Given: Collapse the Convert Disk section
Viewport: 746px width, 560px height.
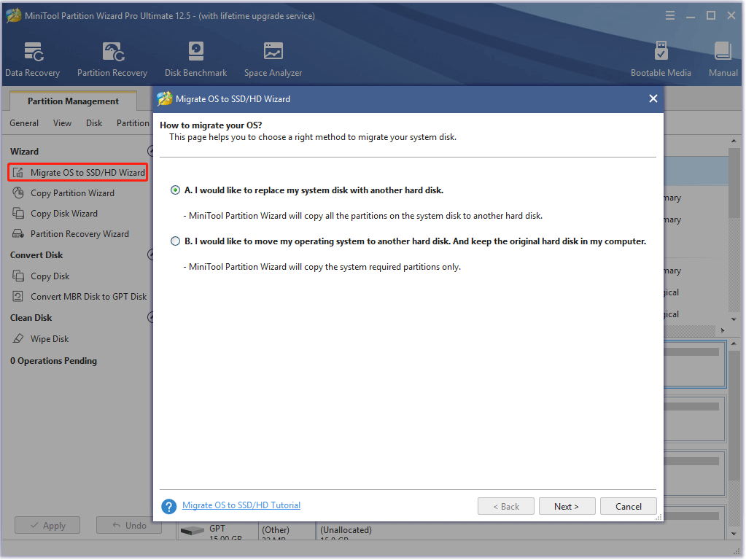Looking at the screenshot, I should point(150,255).
